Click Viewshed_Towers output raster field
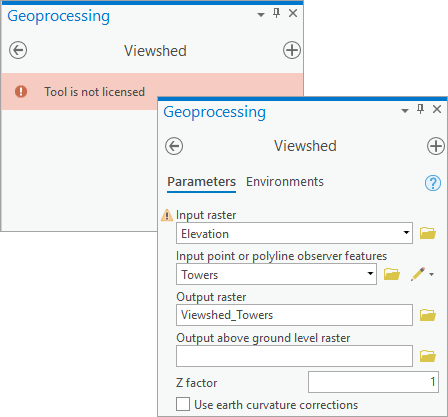The image size is (448, 417). click(294, 315)
